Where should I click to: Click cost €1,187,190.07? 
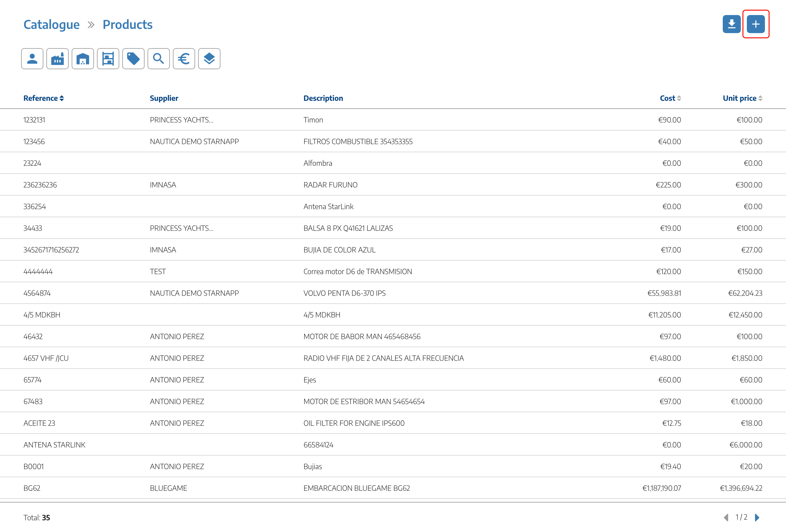[x=662, y=488]
